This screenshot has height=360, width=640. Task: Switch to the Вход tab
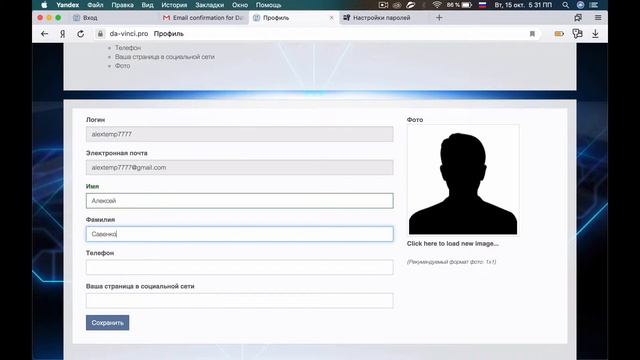click(113, 18)
